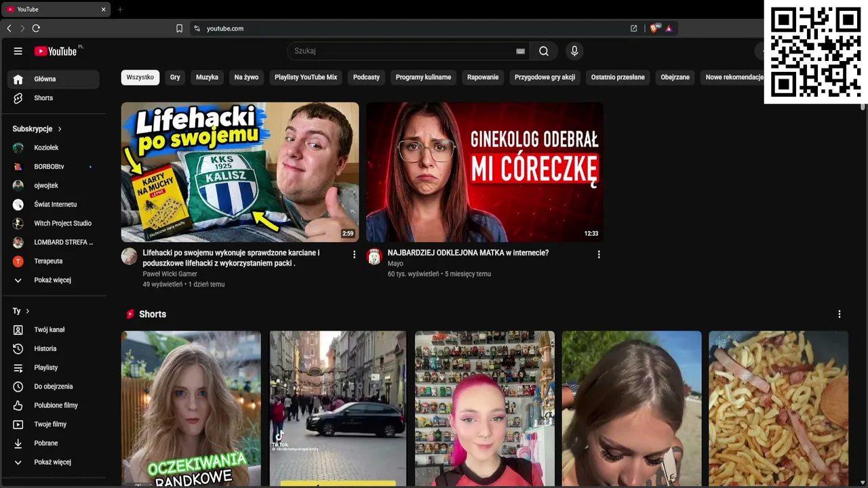The width and height of the screenshot is (868, 488).
Task: Open the BORBOBtv subscription channel
Action: [54, 167]
